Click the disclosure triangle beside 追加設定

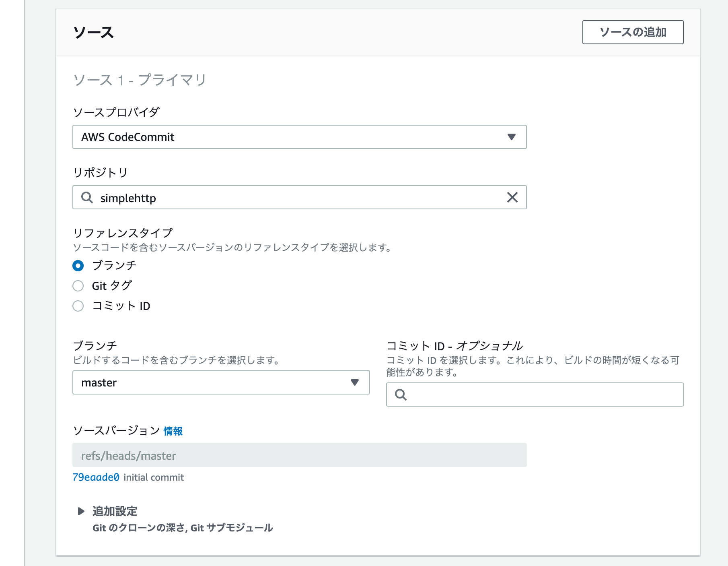click(80, 511)
